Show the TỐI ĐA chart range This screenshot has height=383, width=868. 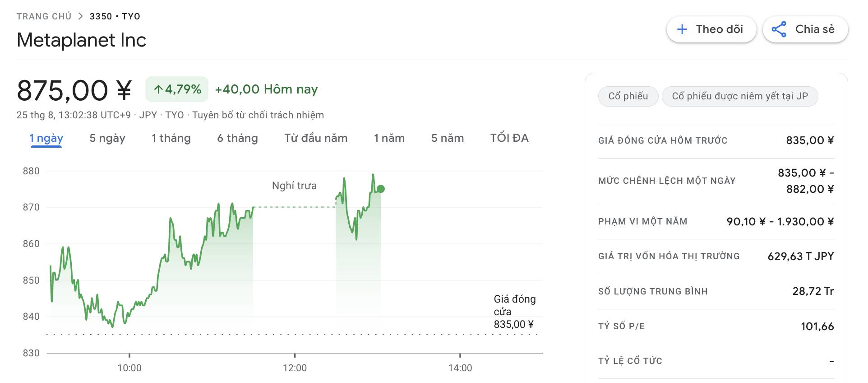pyautogui.click(x=509, y=138)
